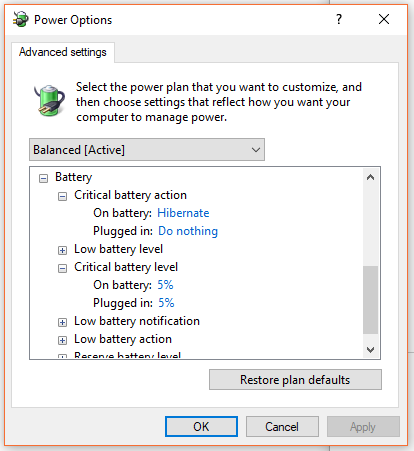Expand Low battery action node

(x=62, y=340)
